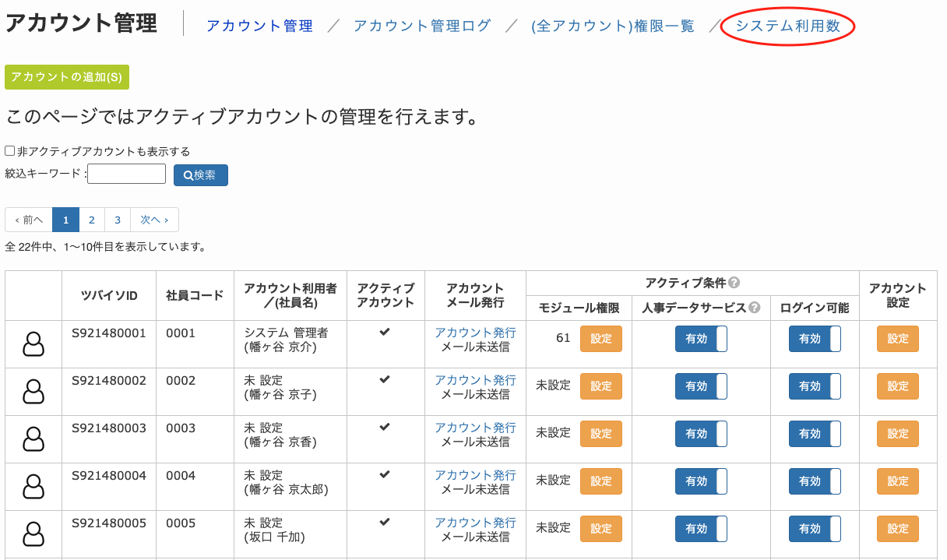The width and height of the screenshot is (947, 560).
Task: Click アカウント発行 link for employee 0002
Action: click(x=475, y=380)
